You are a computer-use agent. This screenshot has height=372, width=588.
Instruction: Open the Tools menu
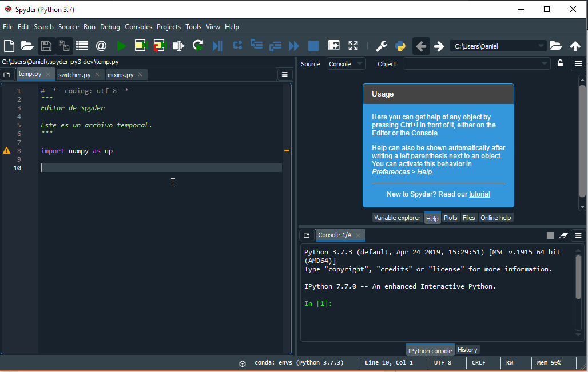[x=193, y=27]
